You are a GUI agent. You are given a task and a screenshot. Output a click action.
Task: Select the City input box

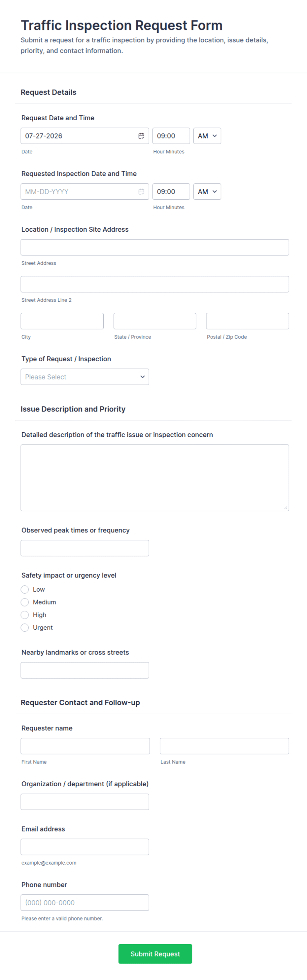(62, 321)
